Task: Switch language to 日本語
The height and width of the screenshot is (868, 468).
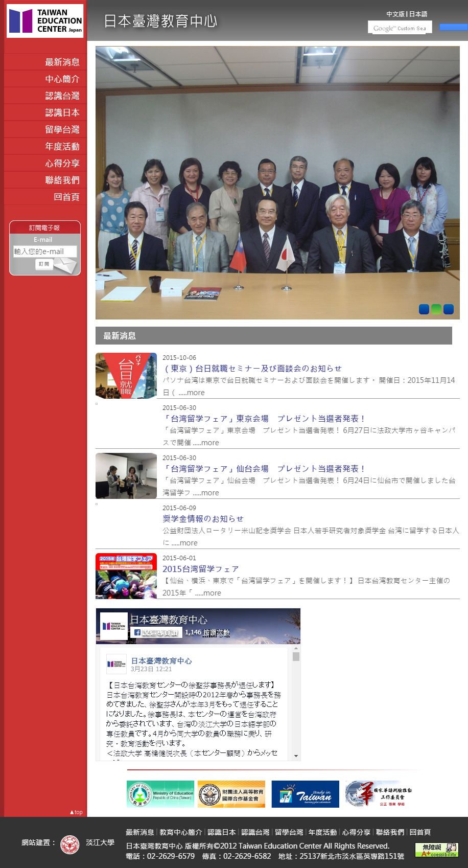Action: 418,14
